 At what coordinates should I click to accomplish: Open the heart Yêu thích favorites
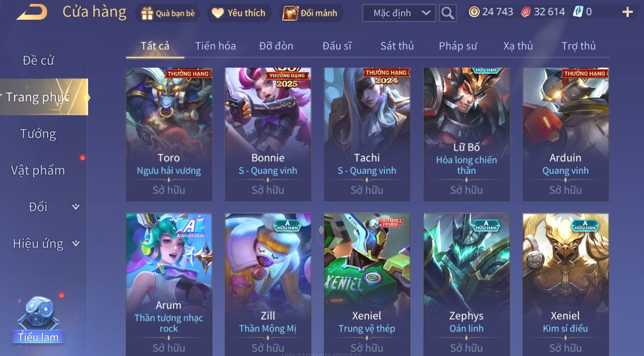tap(218, 13)
